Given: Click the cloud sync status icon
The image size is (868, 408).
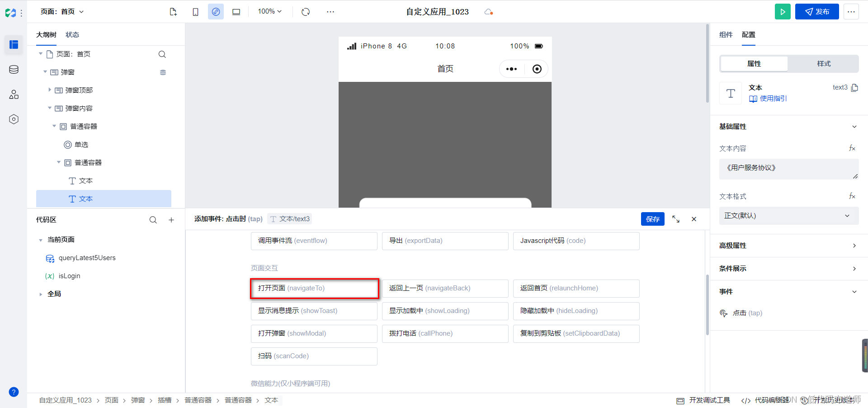Looking at the screenshot, I should [x=488, y=12].
